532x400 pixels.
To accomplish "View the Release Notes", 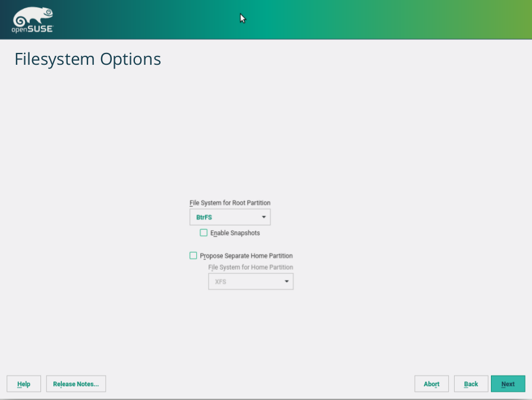I will (x=76, y=384).
